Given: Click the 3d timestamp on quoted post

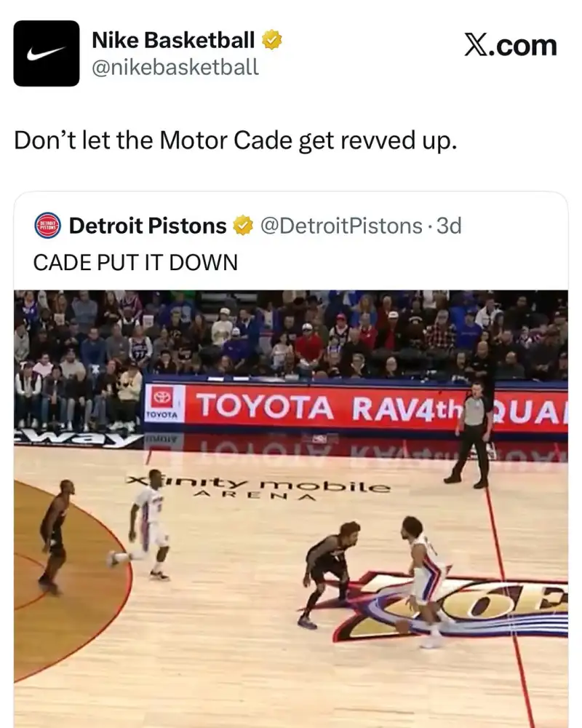Looking at the screenshot, I should click(449, 226).
